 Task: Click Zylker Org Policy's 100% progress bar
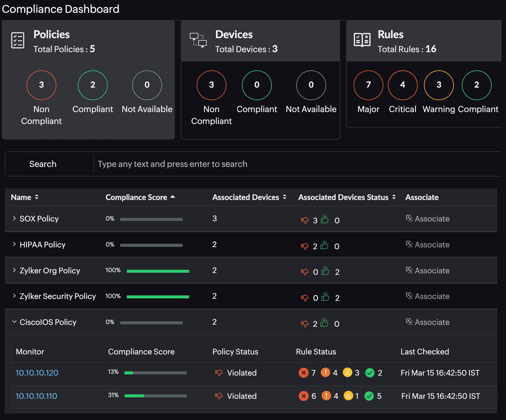[158, 271]
